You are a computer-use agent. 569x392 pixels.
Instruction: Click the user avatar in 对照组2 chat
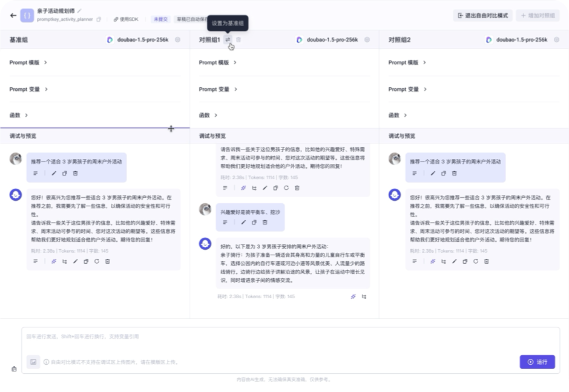395,159
